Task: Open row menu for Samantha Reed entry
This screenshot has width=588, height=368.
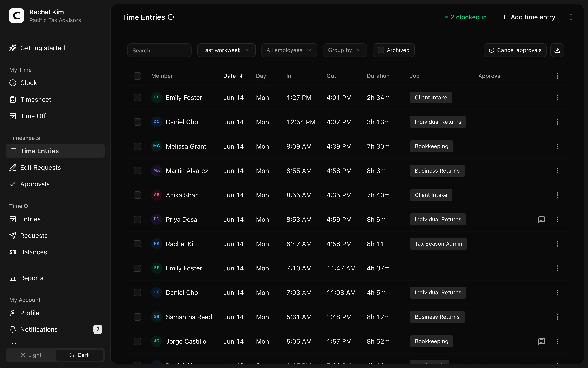Action: (x=557, y=317)
